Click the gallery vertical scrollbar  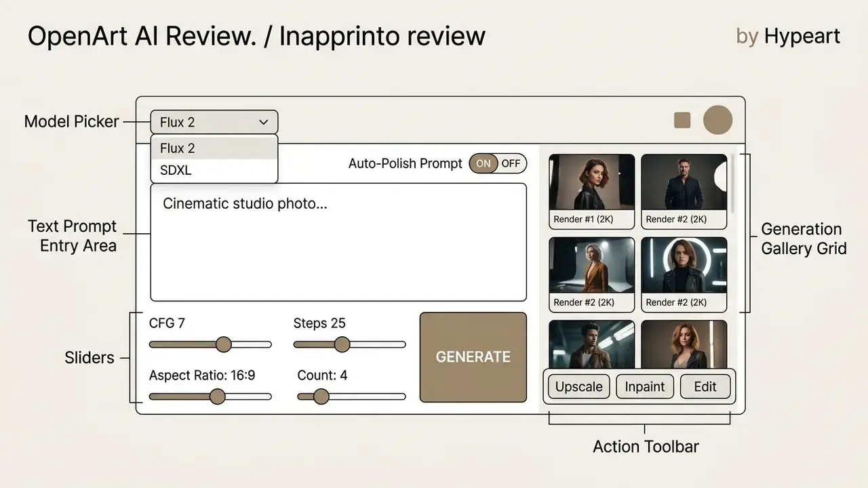click(732, 183)
